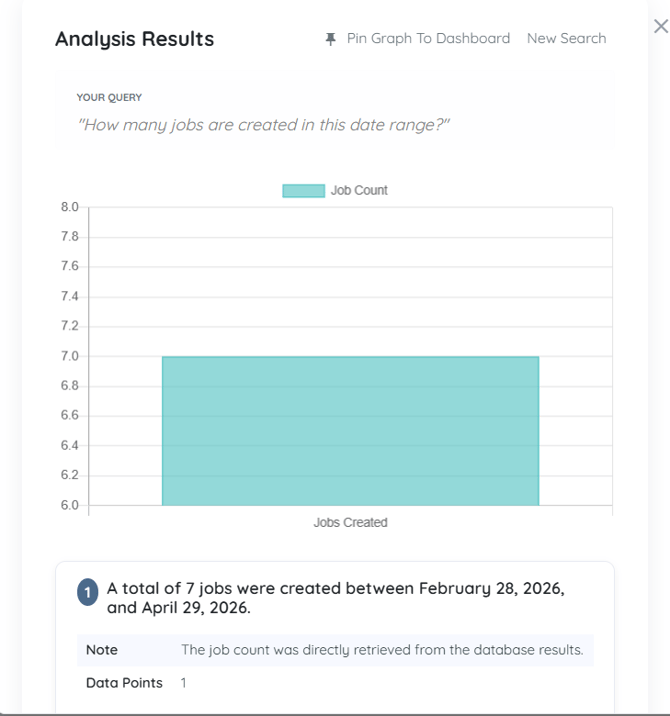
Task: Click the Analysis Results heading
Action: click(x=134, y=39)
